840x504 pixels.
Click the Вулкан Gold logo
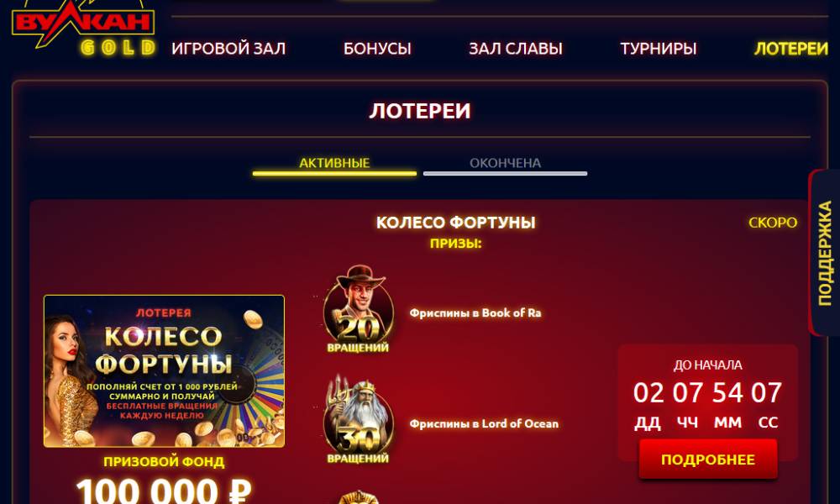(83, 27)
